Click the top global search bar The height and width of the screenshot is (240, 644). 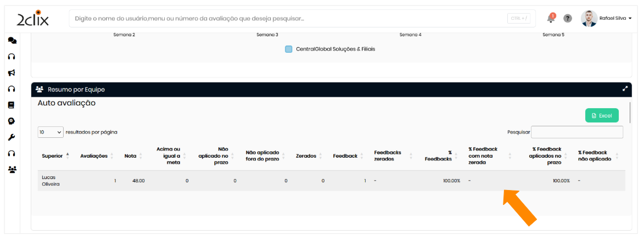click(285, 19)
